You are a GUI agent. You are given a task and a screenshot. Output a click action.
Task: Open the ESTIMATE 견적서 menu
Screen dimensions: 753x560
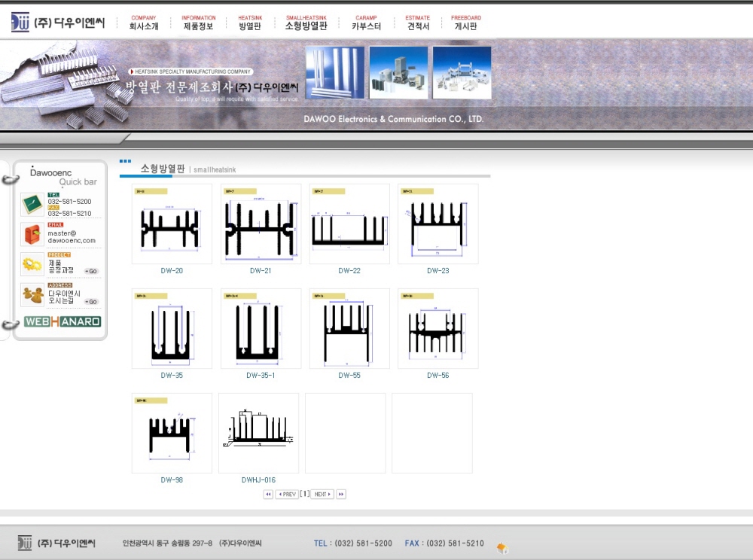(x=418, y=23)
